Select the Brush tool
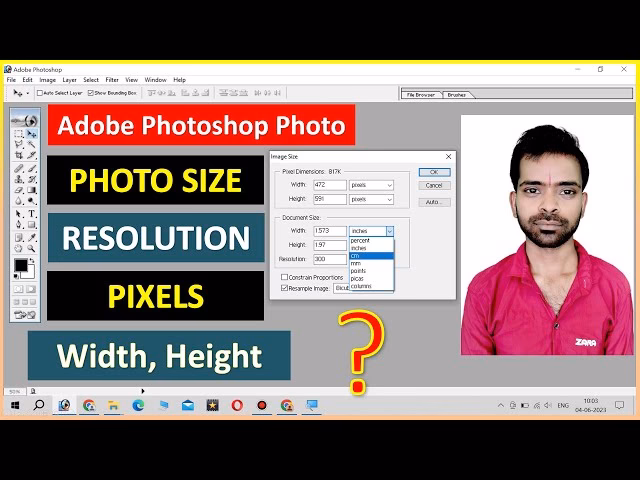The image size is (640, 480). click(x=31, y=168)
